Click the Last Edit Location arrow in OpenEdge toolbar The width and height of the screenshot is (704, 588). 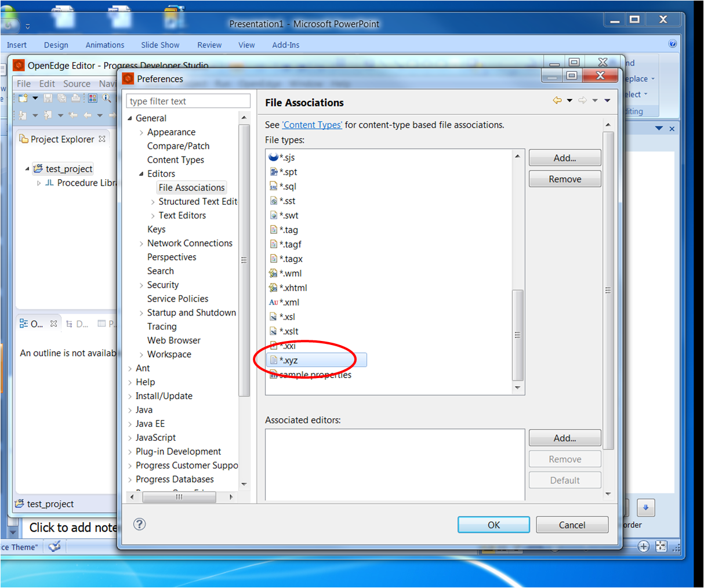pyautogui.click(x=73, y=115)
